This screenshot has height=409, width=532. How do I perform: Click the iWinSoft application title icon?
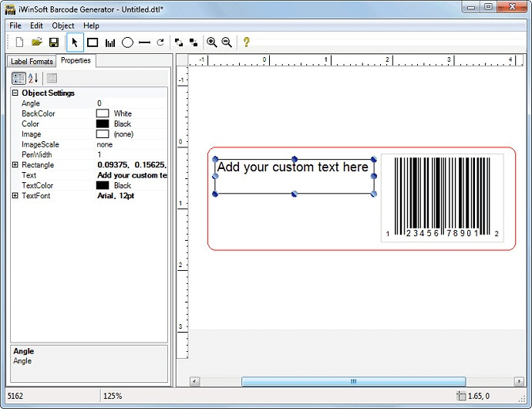10,9
